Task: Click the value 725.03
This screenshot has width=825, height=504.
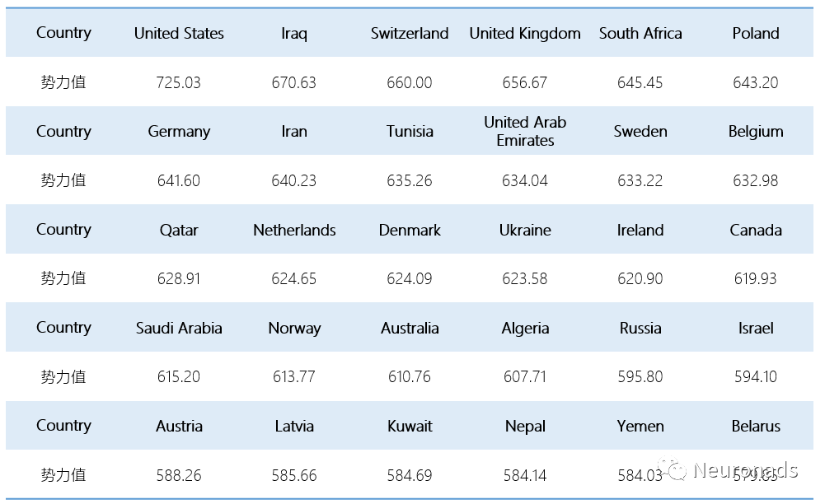Action: pyautogui.click(x=178, y=82)
